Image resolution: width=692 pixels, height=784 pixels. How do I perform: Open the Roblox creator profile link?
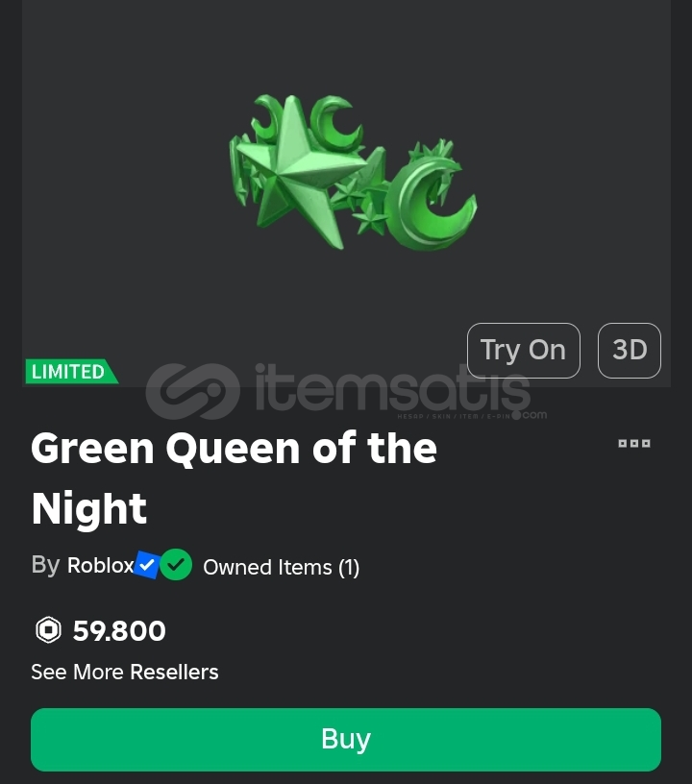[x=101, y=565]
